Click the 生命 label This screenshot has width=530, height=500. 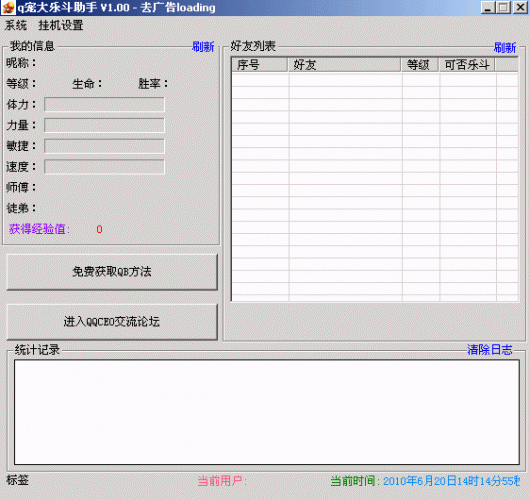coord(87,84)
